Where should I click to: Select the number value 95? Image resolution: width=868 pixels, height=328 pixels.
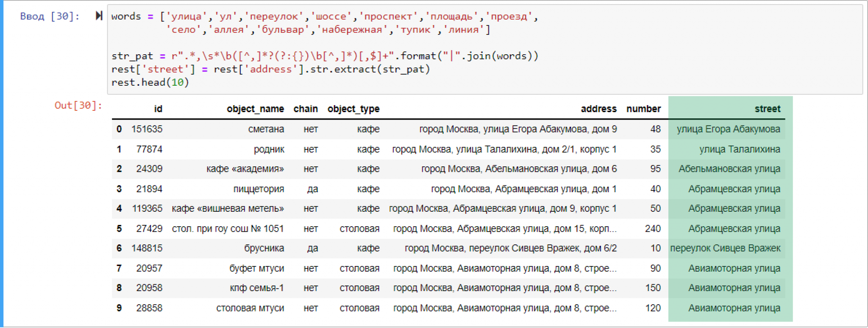[656, 169]
